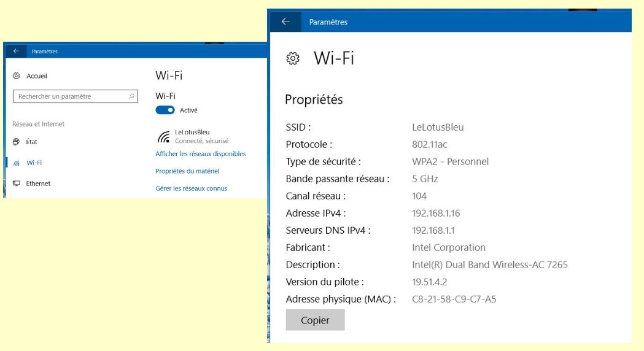
Task: Click gear icon beside Wi-Fi properties title
Action: (x=293, y=58)
